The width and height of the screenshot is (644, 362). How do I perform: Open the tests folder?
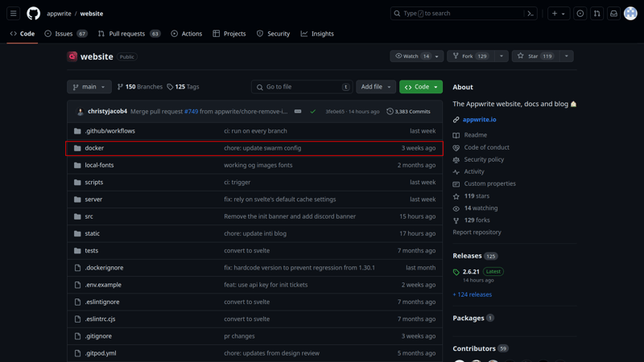pyautogui.click(x=91, y=250)
